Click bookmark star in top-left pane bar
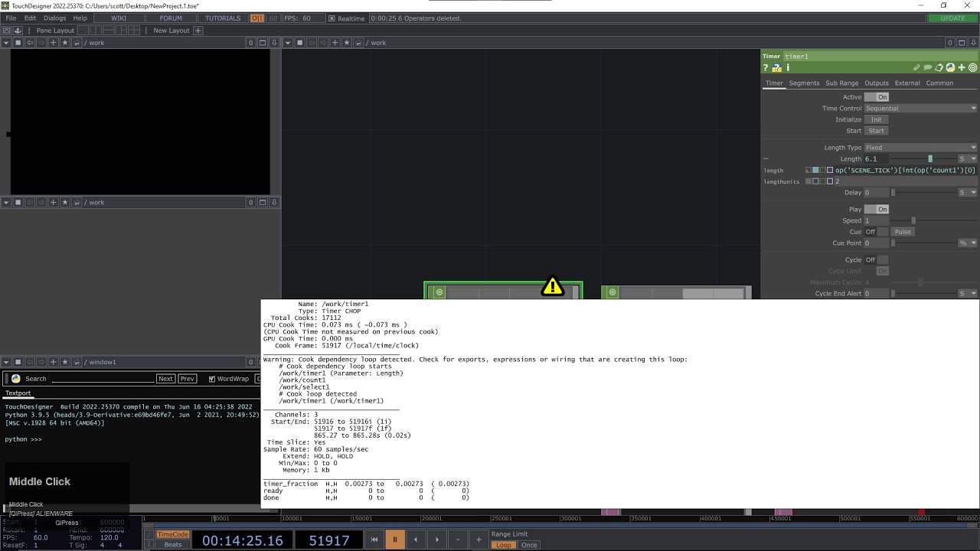The height and width of the screenshot is (551, 980). [65, 43]
